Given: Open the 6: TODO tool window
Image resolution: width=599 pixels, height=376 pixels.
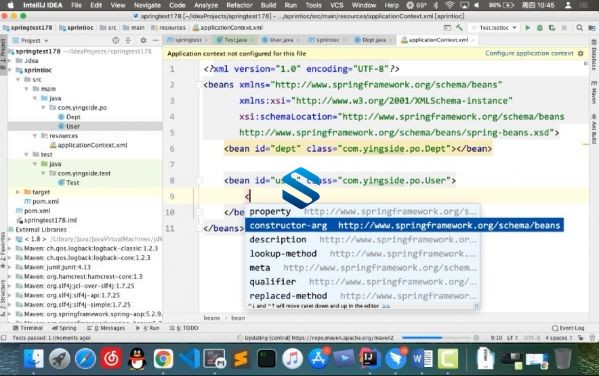Looking at the screenshot, I should tap(184, 328).
